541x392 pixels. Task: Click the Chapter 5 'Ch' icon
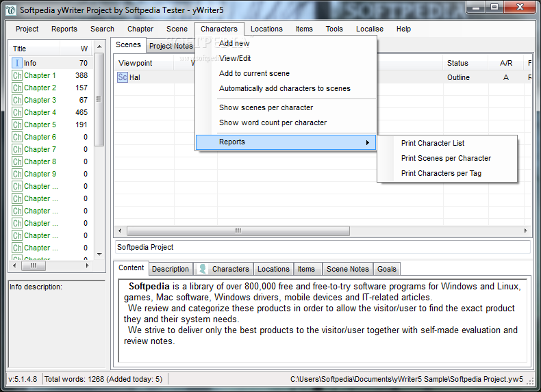[x=16, y=125]
